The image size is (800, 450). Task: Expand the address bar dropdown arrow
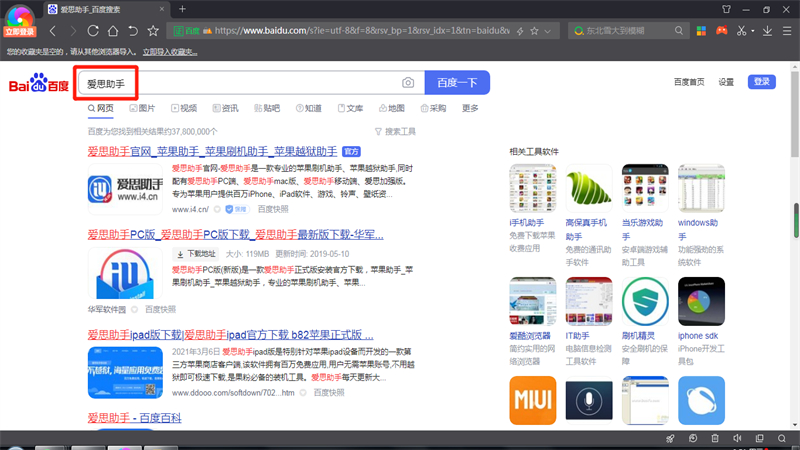pos(547,31)
